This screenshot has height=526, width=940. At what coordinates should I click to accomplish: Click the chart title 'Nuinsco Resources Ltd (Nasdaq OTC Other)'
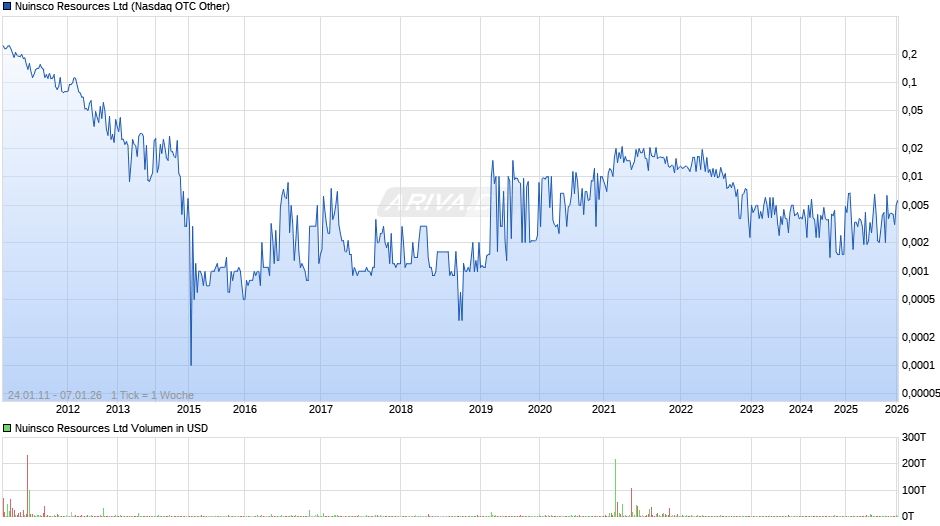[x=122, y=7]
